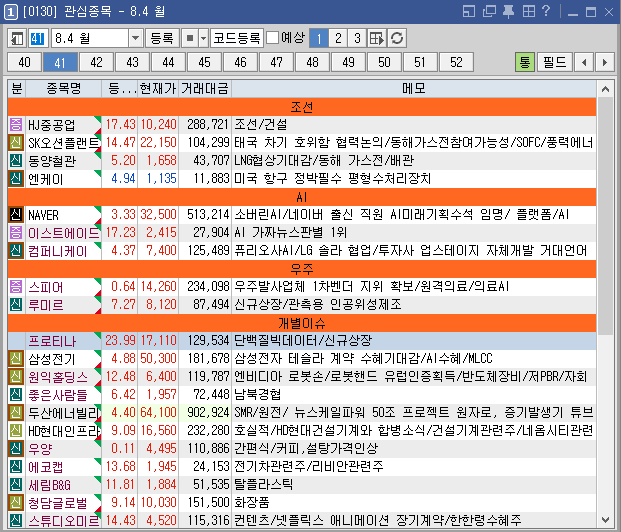Click the help question mark icon

[x=546, y=11]
